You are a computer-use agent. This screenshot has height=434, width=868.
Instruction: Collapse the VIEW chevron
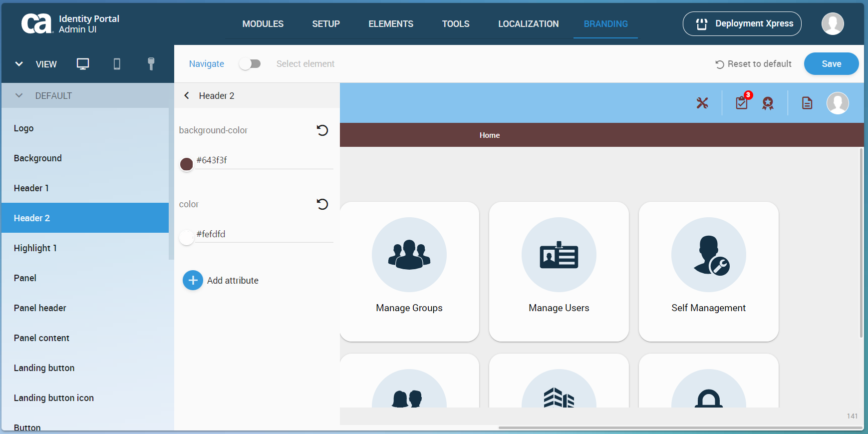[x=19, y=64]
